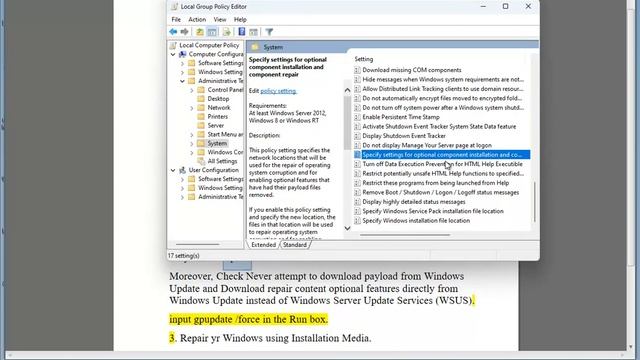Expand Software Settings under Computer Configuration

182,63
